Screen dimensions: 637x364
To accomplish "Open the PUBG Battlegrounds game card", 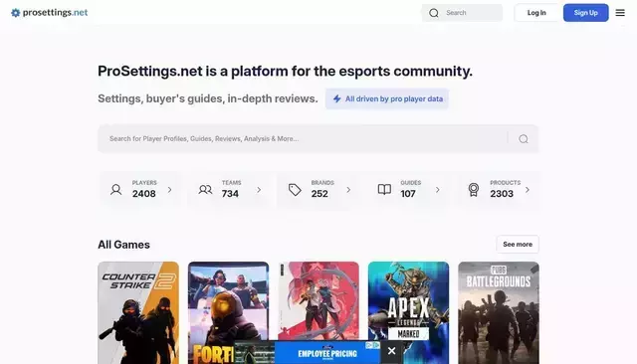I will pos(499,313).
